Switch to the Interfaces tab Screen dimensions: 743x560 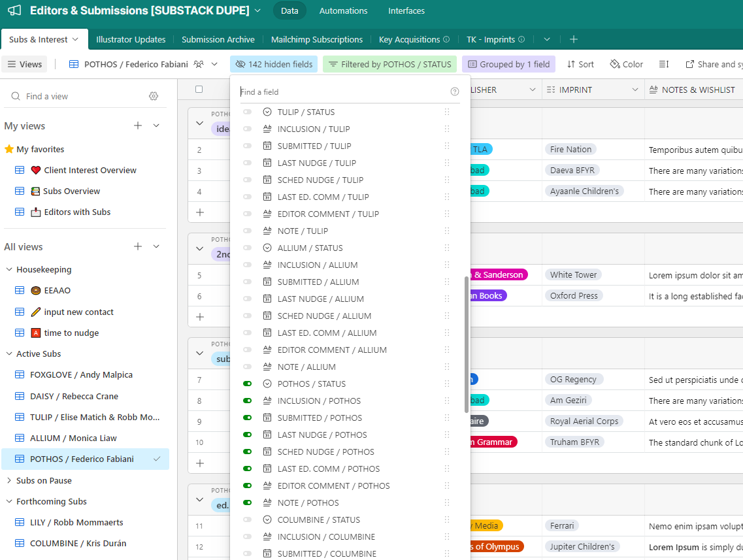(406, 10)
